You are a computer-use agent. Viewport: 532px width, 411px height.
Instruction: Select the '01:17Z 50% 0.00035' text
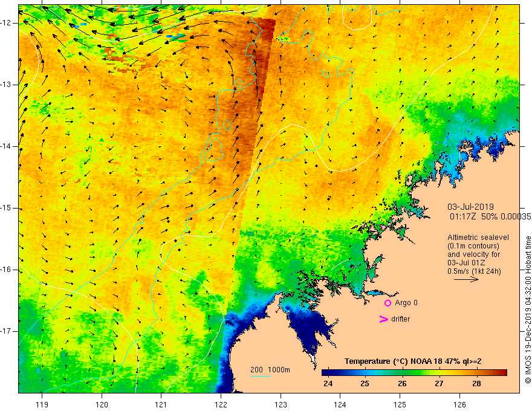pyautogui.click(x=490, y=216)
